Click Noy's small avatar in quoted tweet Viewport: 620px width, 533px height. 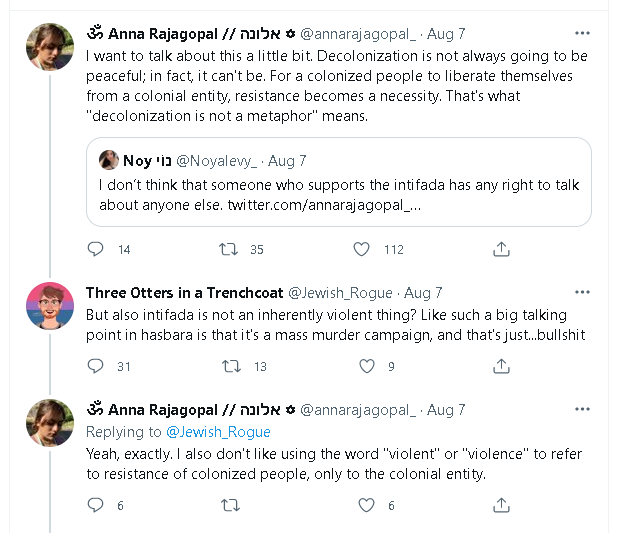(108, 160)
